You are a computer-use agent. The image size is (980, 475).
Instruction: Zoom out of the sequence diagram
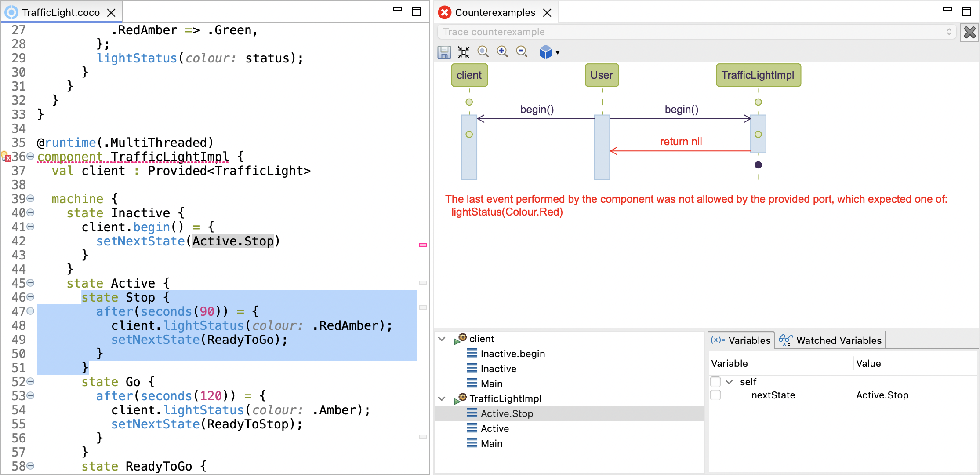(x=522, y=52)
